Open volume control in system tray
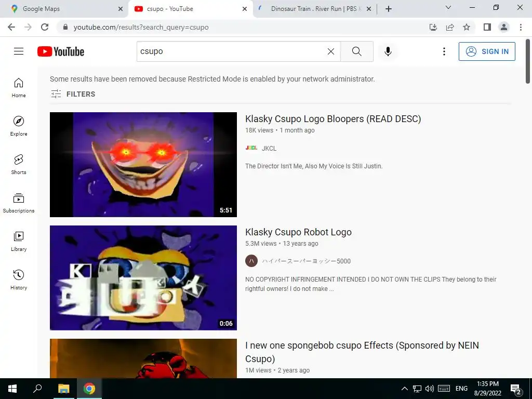Image resolution: width=532 pixels, height=399 pixels. click(430, 389)
